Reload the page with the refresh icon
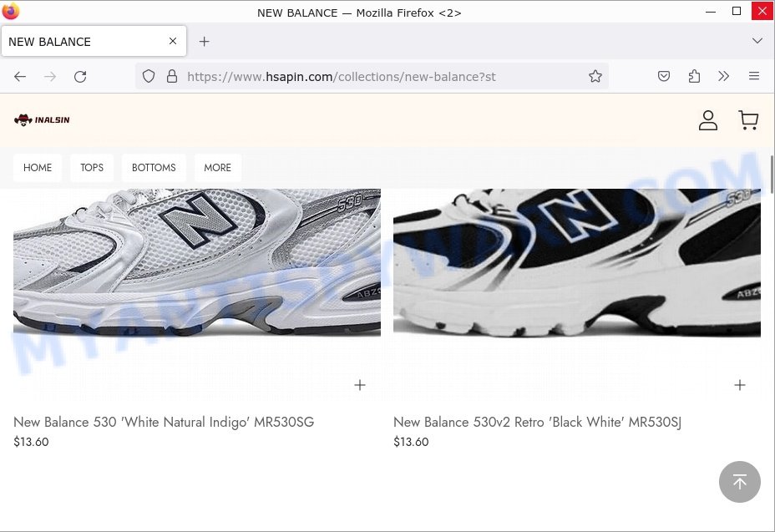Image resolution: width=775 pixels, height=532 pixels. [x=80, y=77]
